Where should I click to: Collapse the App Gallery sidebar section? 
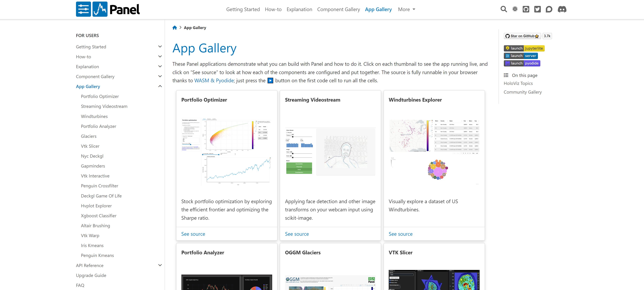(160, 86)
